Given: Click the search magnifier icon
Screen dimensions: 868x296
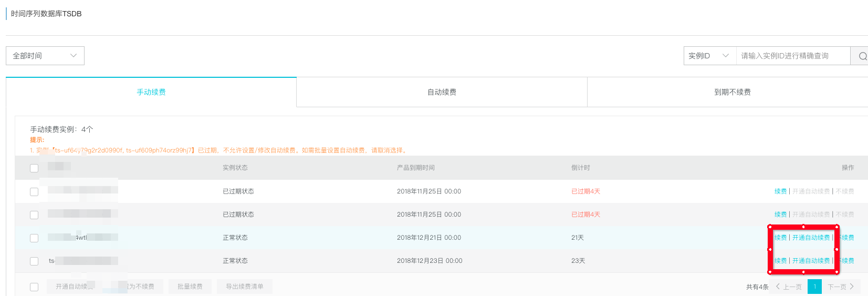Looking at the screenshot, I should (862, 56).
